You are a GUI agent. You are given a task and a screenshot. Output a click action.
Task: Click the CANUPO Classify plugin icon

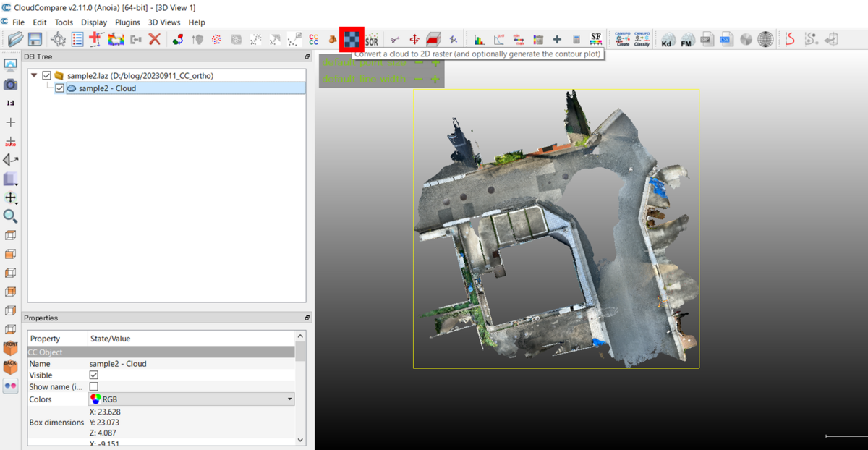pyautogui.click(x=642, y=40)
